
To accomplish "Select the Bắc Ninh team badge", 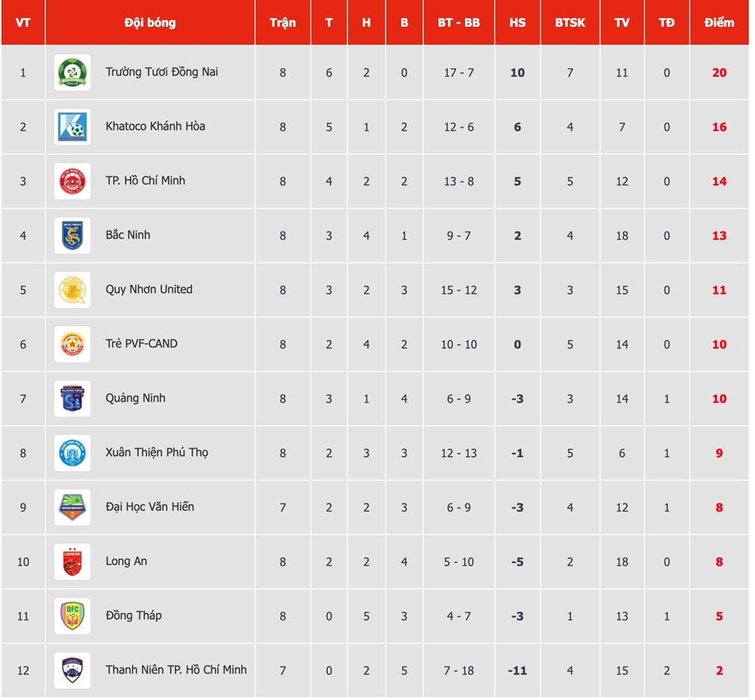I will pos(72,236).
